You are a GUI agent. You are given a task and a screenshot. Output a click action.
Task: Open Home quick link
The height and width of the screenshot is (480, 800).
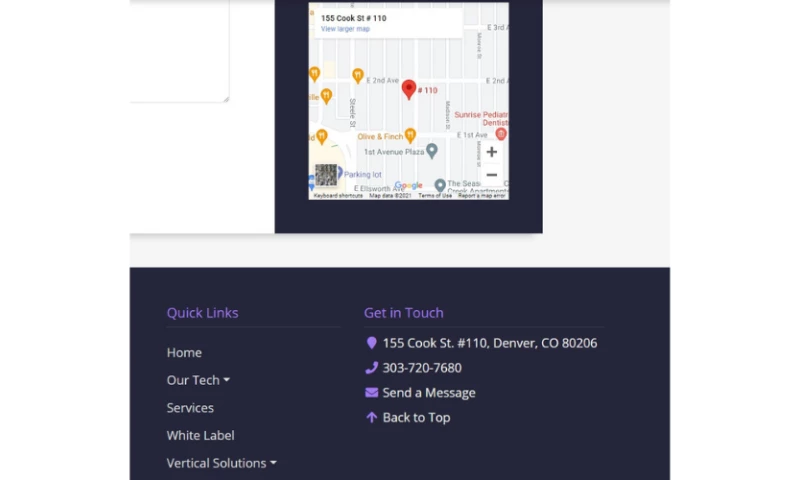click(x=184, y=352)
